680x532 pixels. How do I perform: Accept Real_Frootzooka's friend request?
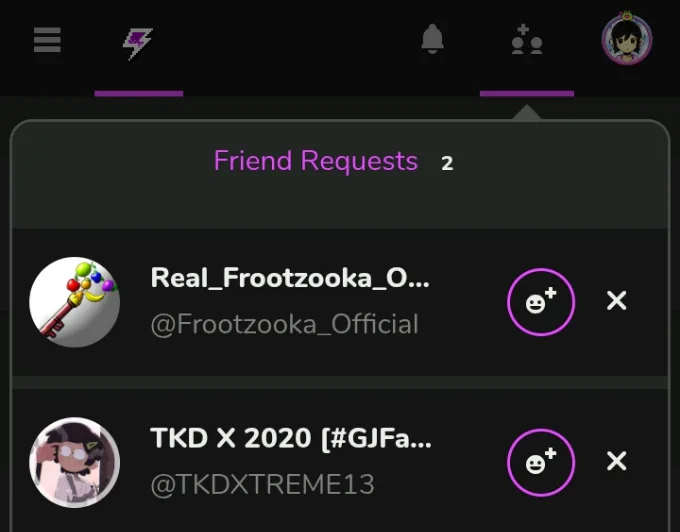coord(541,301)
